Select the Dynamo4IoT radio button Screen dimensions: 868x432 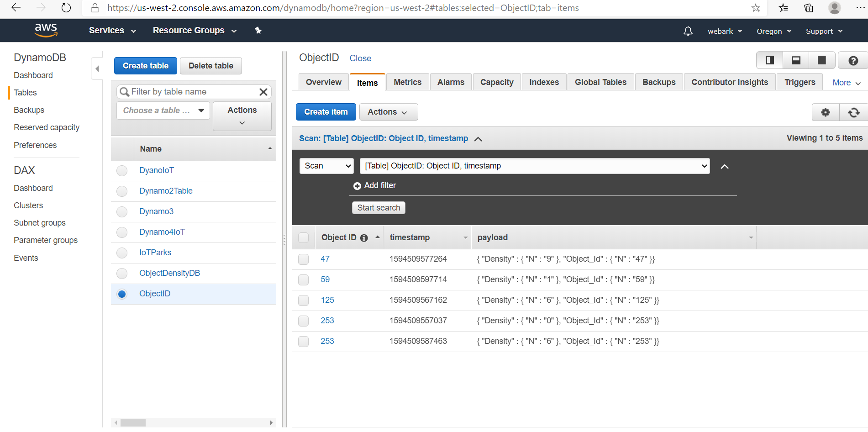[122, 232]
